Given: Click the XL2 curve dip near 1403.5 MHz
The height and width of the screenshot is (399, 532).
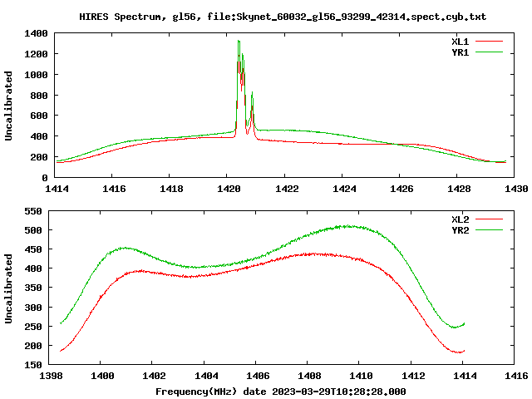Looking at the screenshot, I should coord(192,277).
